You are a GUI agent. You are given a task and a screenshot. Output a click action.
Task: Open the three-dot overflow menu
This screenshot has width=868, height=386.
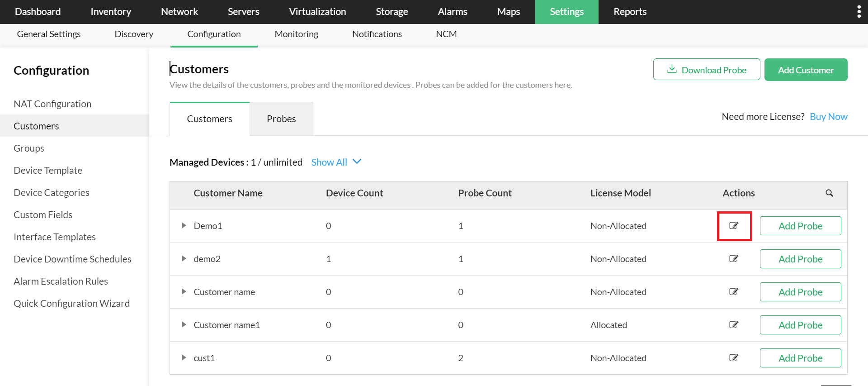coord(859,12)
